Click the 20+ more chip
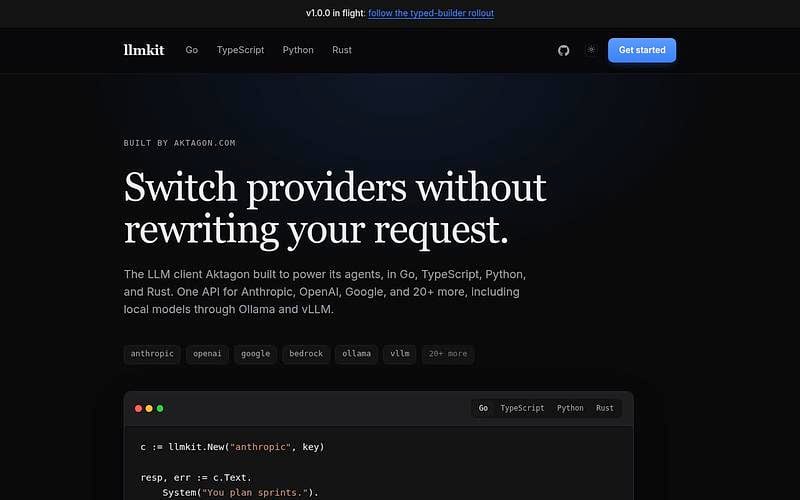Viewport: 800px width, 500px height. click(448, 354)
